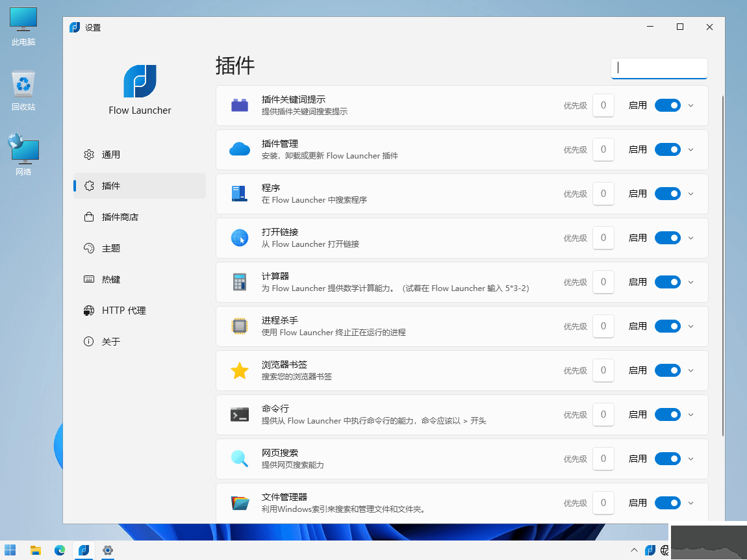Viewport: 747px width, 560px height.
Task: Set priority value for 进程杀手 plugin
Action: [x=603, y=326]
